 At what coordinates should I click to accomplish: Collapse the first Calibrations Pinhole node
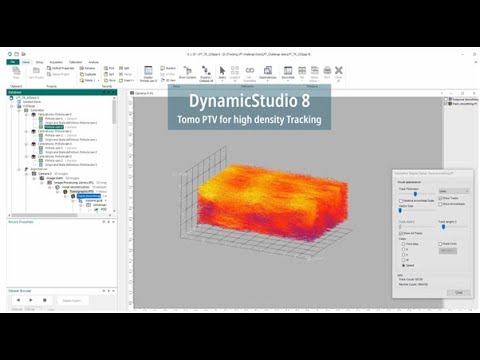click(26, 114)
